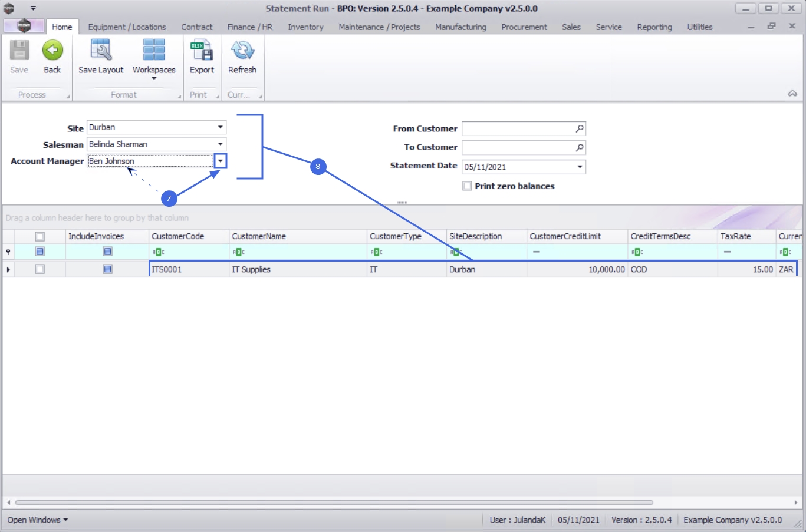Open the Workspaces icon menu
This screenshot has height=532, width=806.
[154, 51]
